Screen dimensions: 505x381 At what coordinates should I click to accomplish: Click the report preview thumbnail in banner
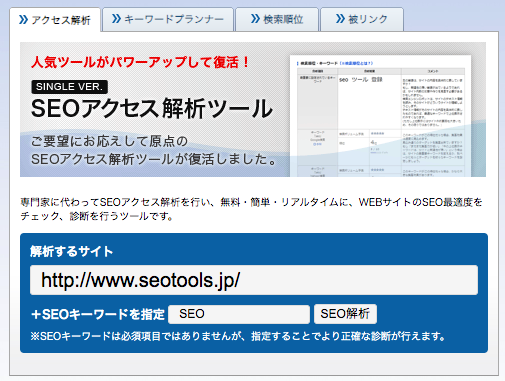click(x=380, y=116)
